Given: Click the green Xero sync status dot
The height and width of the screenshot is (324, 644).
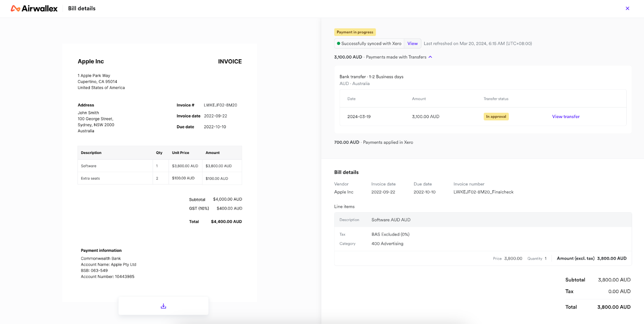Looking at the screenshot, I should (339, 44).
